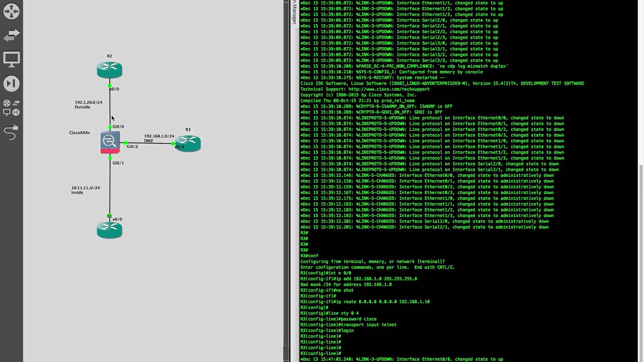Screen dimensions: 644x362
Task: Click the Gi0/0 interface label
Action: tap(118, 127)
